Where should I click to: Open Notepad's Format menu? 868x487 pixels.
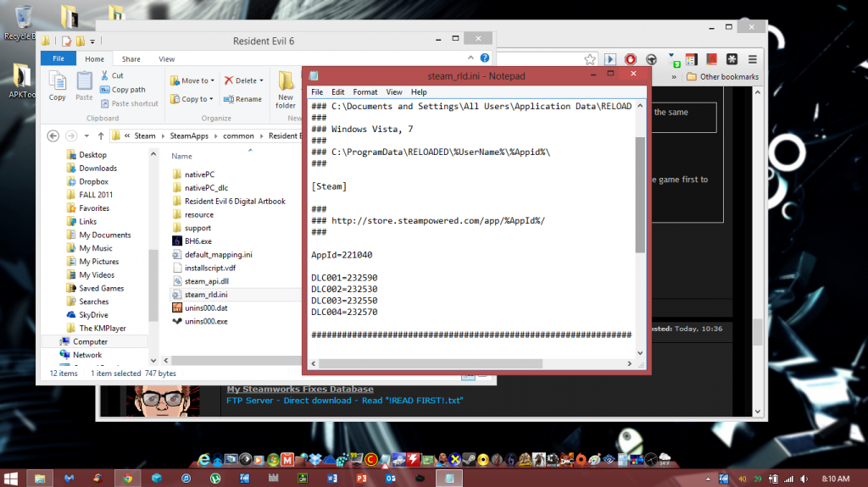pyautogui.click(x=364, y=91)
